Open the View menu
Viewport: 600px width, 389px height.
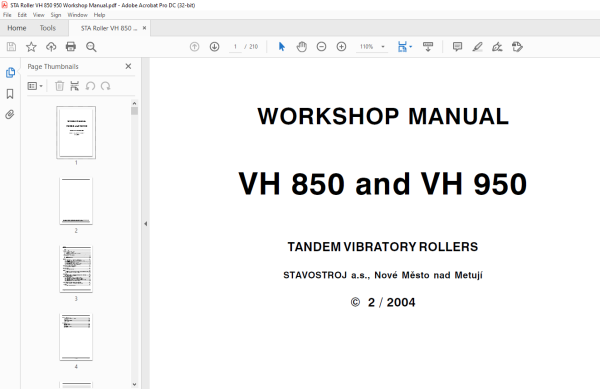39,15
